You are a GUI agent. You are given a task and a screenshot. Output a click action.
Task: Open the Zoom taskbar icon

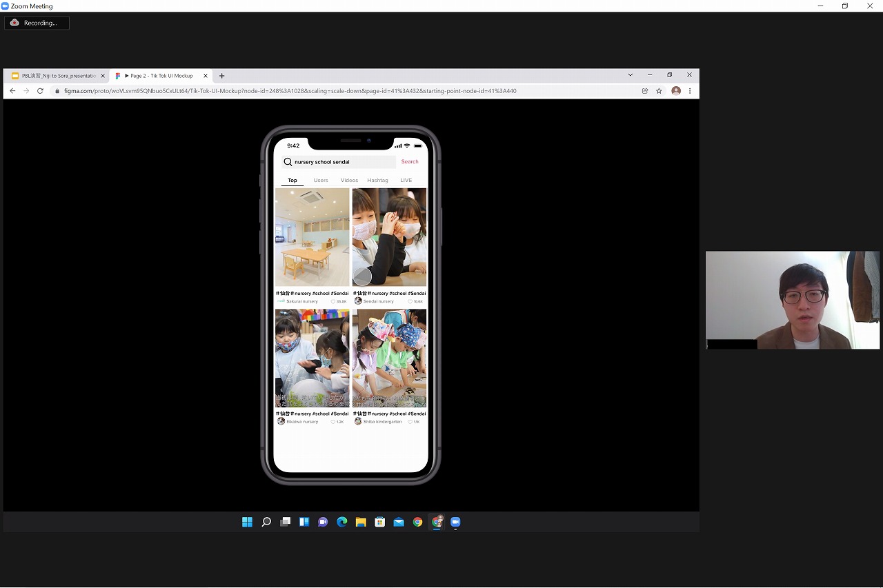455,522
